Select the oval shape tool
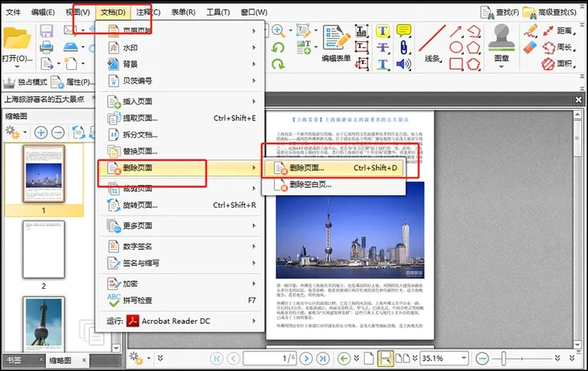Image resolution: width=588 pixels, height=371 pixels. (456, 48)
